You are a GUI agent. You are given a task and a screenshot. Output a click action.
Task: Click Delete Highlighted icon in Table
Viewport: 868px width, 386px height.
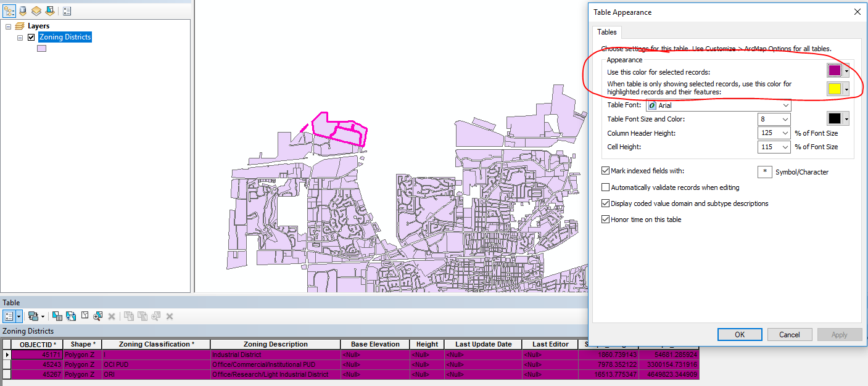click(x=170, y=316)
